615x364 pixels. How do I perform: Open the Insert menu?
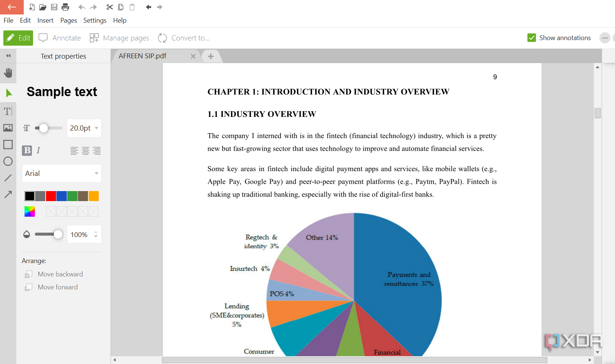(x=45, y=20)
